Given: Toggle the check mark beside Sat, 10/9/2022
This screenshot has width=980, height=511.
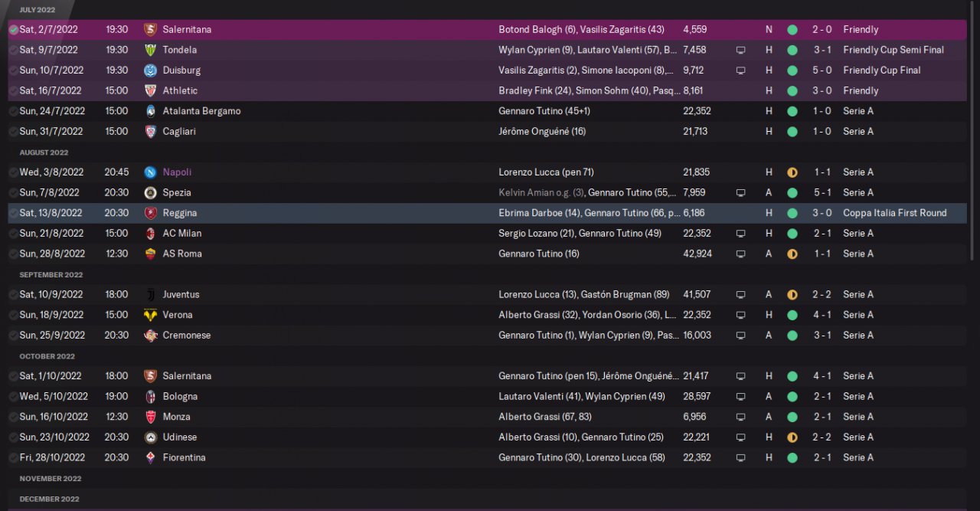Looking at the screenshot, I should [14, 294].
